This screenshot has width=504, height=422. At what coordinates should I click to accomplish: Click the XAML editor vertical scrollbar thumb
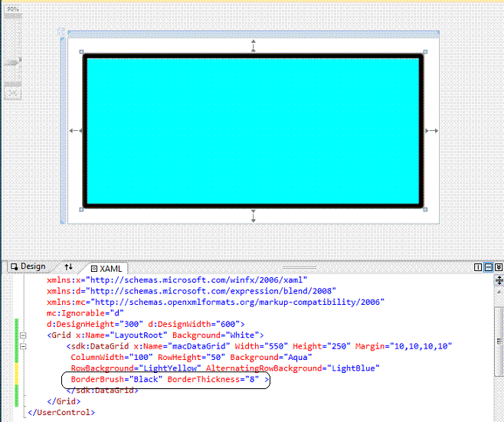(499, 341)
